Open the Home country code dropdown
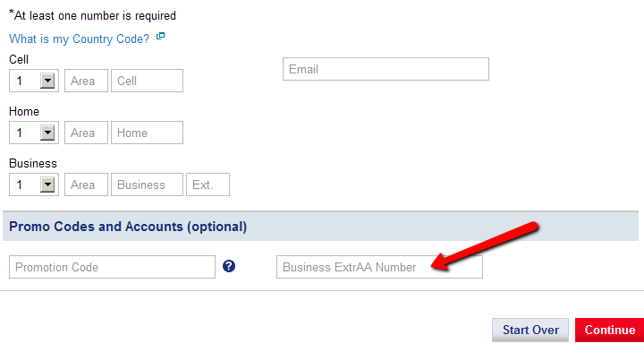The image size is (644, 352). click(x=47, y=133)
